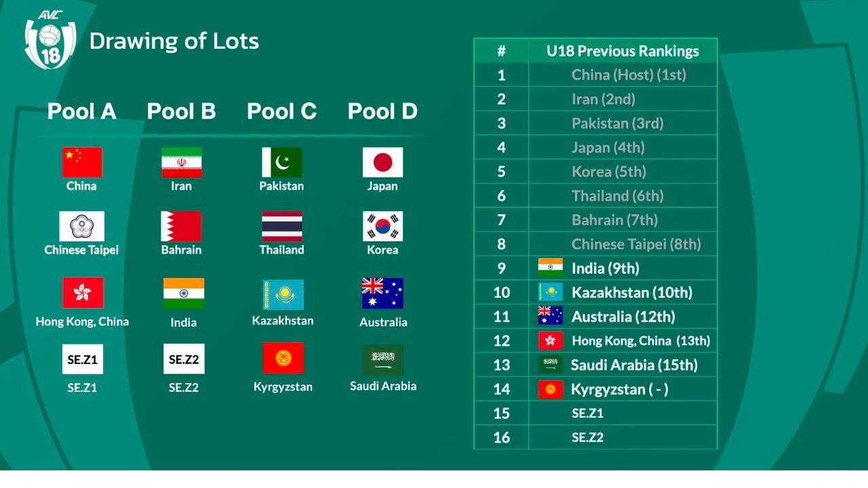Select the Pool A heading
Viewport: 868px width, 488px height.
(81, 111)
